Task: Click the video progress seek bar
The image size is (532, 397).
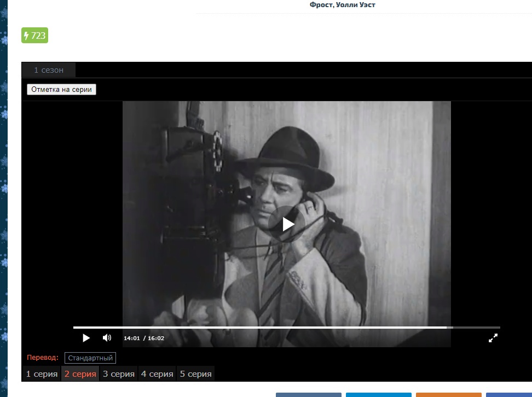Action: pyautogui.click(x=287, y=328)
